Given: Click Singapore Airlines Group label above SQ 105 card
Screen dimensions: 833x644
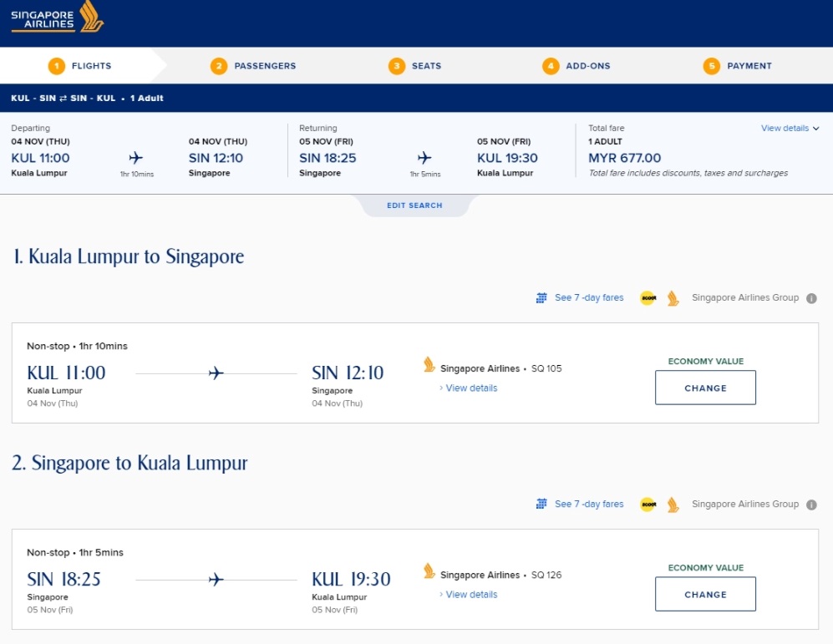Looking at the screenshot, I should pyautogui.click(x=744, y=298).
